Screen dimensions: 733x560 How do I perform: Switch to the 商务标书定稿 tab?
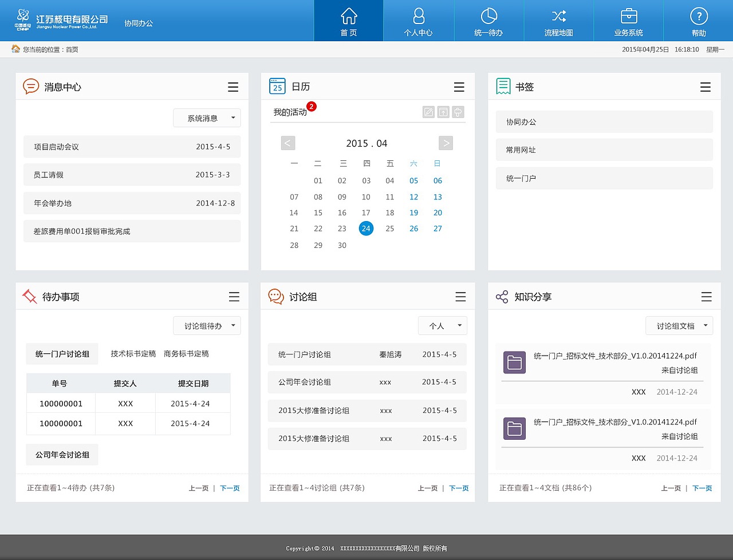coord(186,354)
